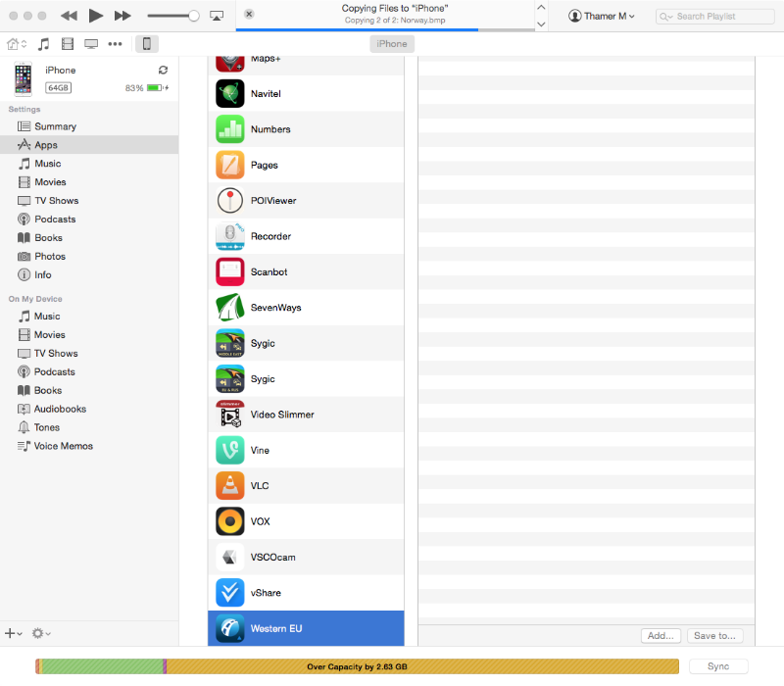Image resolution: width=784 pixels, height=686 pixels.
Task: Choose the Video Slimmer app icon
Action: [230, 415]
